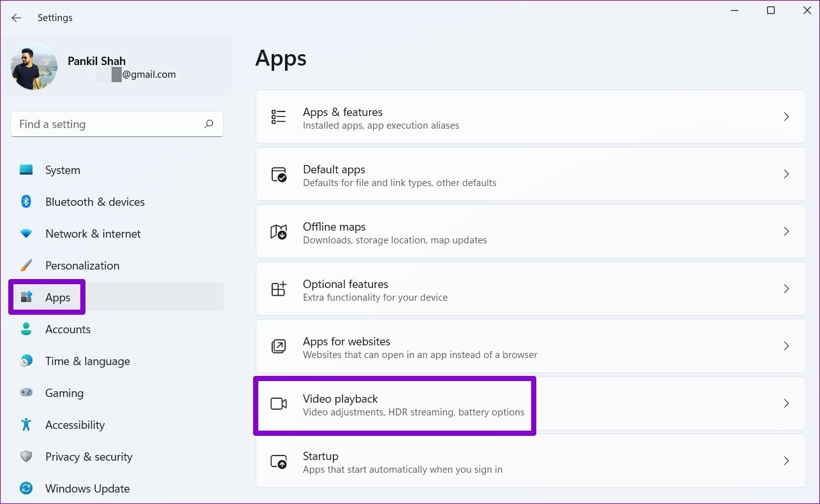This screenshot has width=820, height=504.
Task: Click the back arrow in the Settings title bar
Action: point(17,18)
